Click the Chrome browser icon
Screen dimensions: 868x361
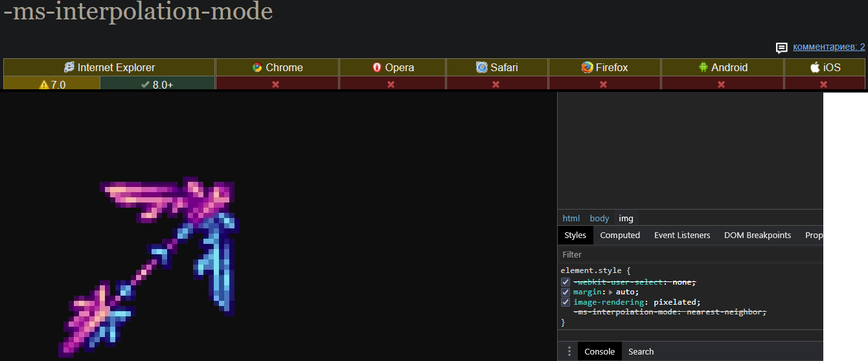click(257, 67)
